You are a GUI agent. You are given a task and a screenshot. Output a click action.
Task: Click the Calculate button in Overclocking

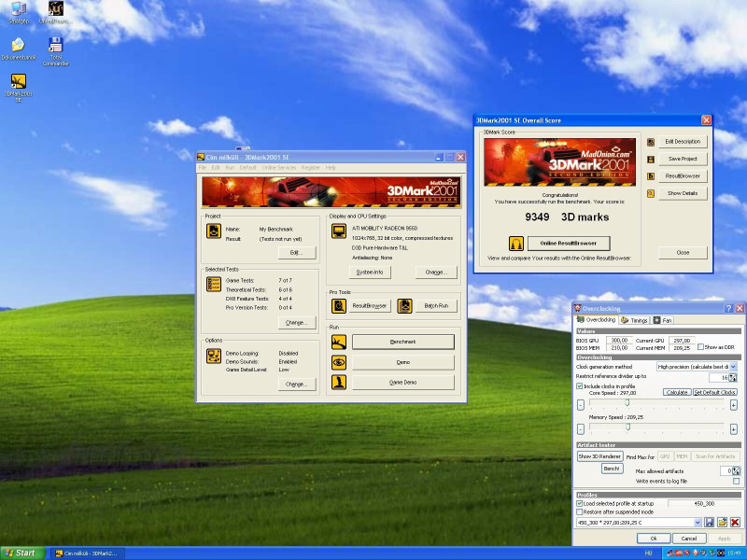point(676,392)
